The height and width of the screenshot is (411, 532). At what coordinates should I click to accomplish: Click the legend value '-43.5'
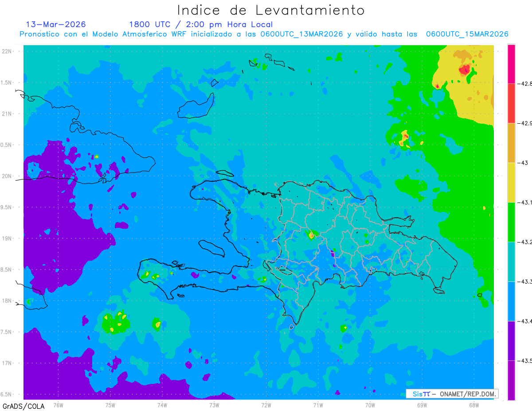tap(524, 361)
